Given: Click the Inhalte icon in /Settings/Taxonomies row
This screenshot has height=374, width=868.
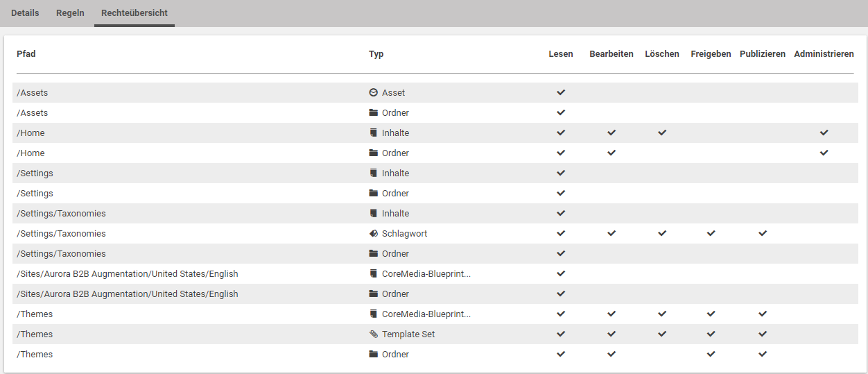Looking at the screenshot, I should pyautogui.click(x=374, y=214).
